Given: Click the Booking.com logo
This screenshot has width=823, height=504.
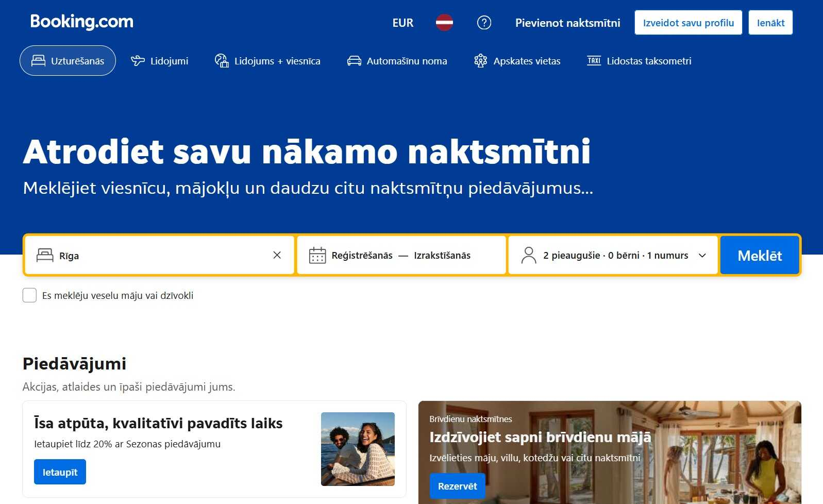Looking at the screenshot, I should pyautogui.click(x=82, y=22).
